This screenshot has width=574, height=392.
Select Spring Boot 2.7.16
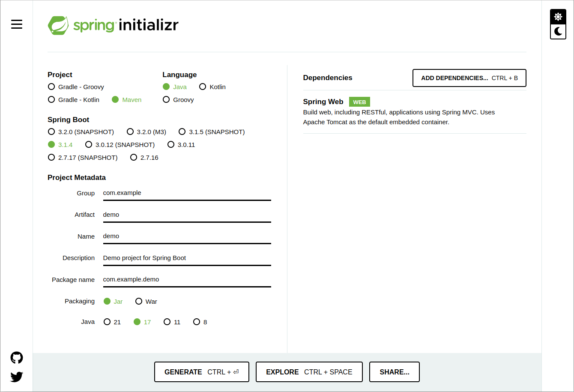pyautogui.click(x=144, y=158)
